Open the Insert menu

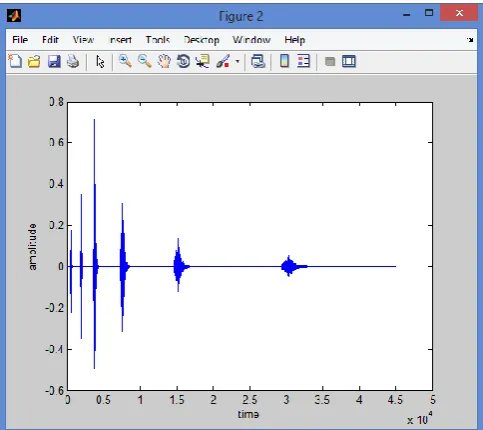coord(120,40)
